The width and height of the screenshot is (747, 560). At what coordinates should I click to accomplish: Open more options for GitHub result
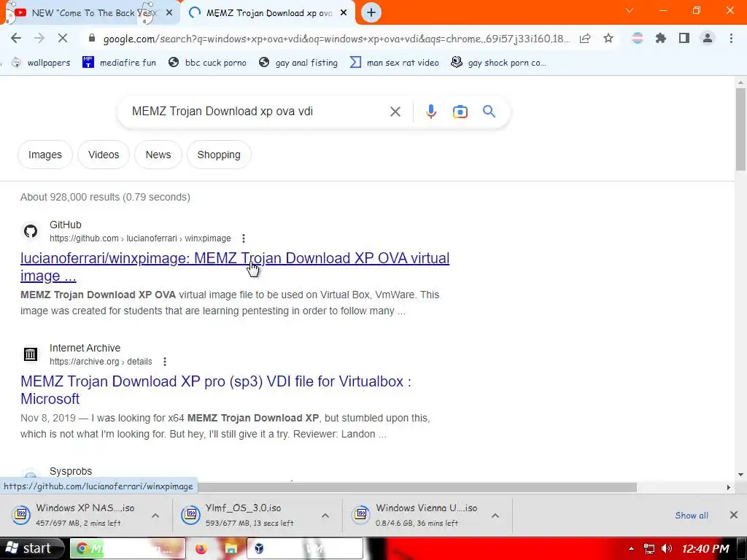pyautogui.click(x=244, y=238)
